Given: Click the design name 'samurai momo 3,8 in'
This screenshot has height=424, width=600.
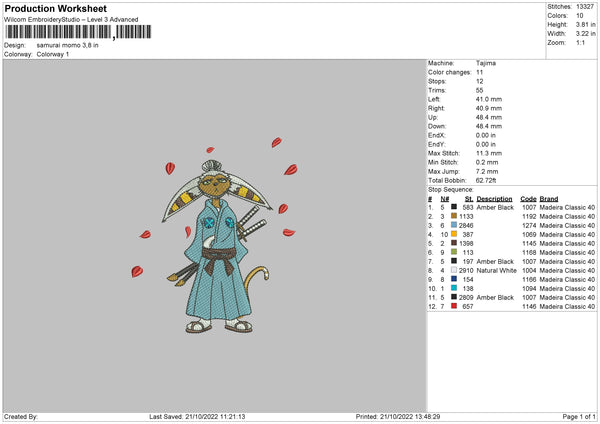Looking at the screenshot, I should [67, 45].
